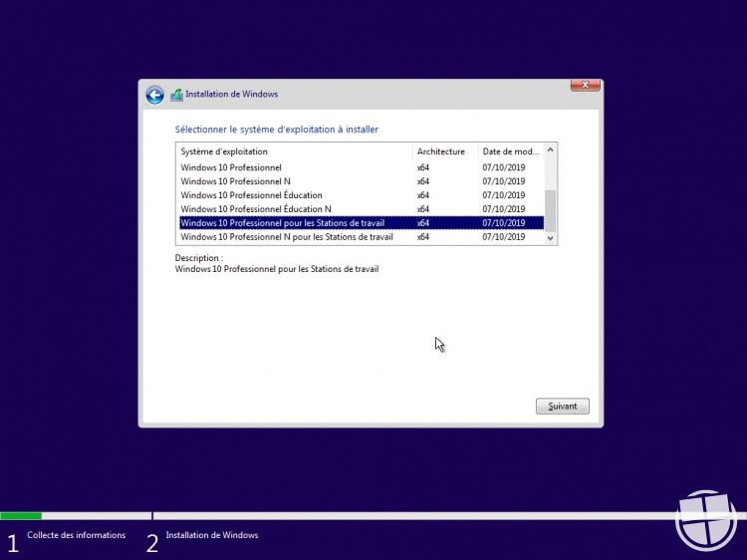The width and height of the screenshot is (747, 560).
Task: Select Windows 10 Professionnel N row
Action: click(362, 181)
